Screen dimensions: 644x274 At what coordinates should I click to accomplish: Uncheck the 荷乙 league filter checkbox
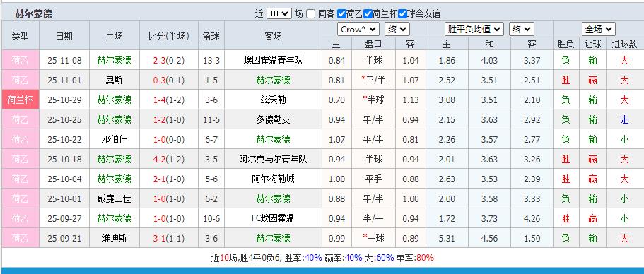coord(341,14)
